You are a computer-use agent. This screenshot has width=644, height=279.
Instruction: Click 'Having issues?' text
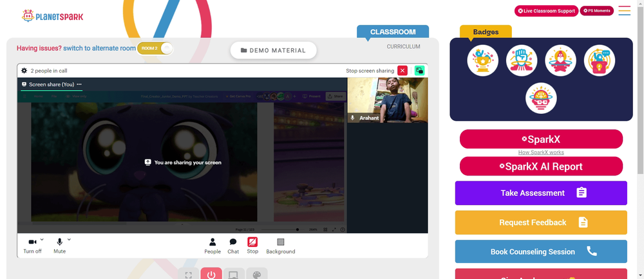pos(39,48)
